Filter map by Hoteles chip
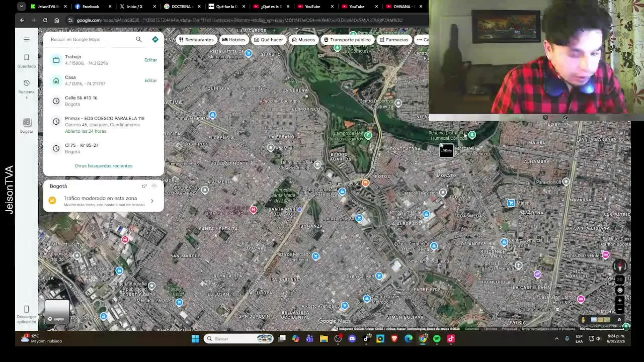 click(x=234, y=40)
